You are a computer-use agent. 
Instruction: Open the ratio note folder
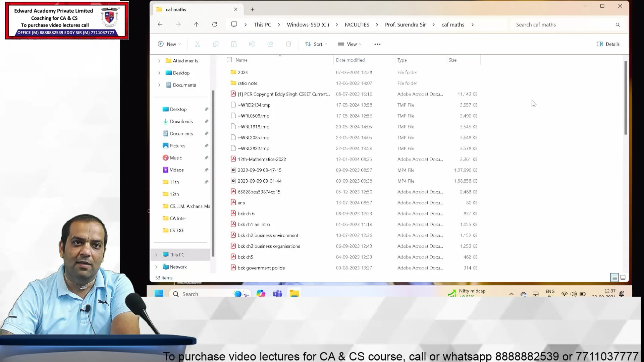(248, 83)
